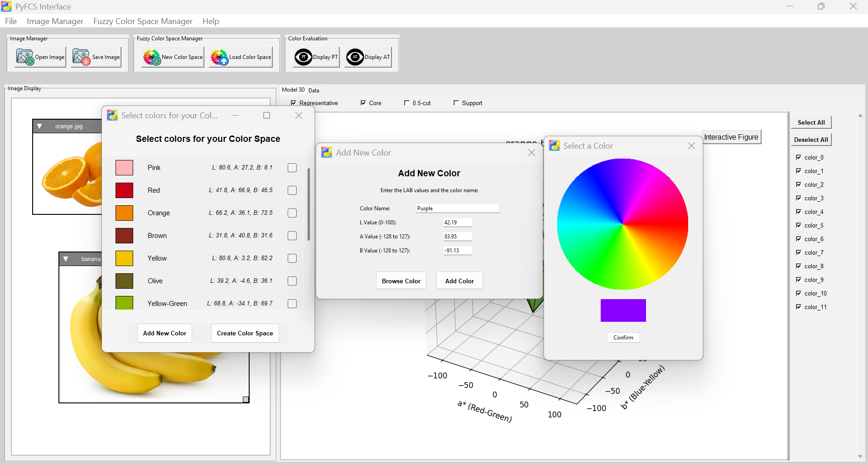Close the Select a Color dialog

[x=691, y=145]
